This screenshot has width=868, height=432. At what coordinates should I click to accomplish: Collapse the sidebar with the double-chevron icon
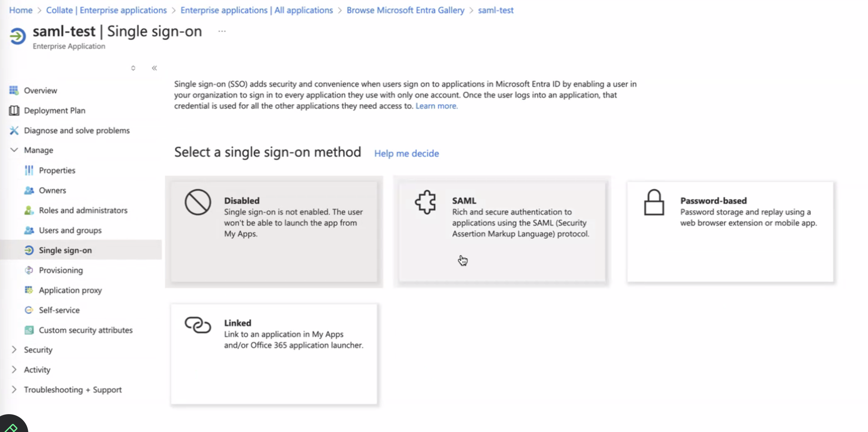coord(154,68)
